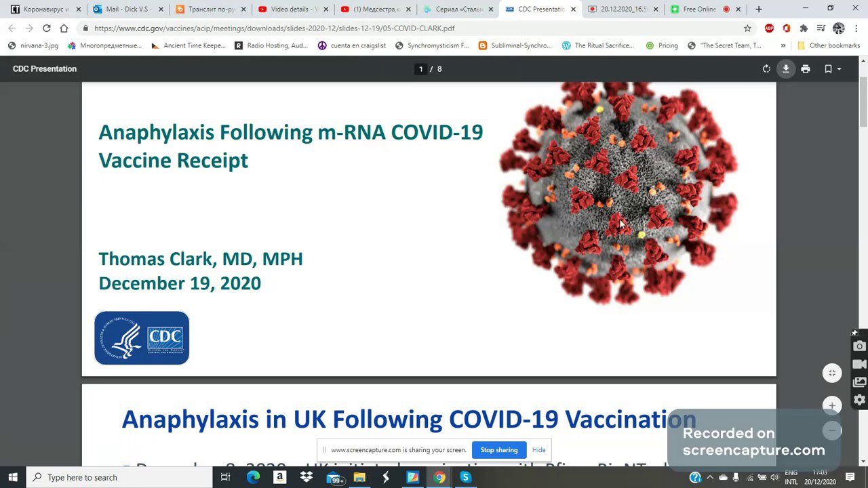Switch to the Коронавирус tab
Image resolution: width=868 pixels, height=488 pixels.
[45, 9]
